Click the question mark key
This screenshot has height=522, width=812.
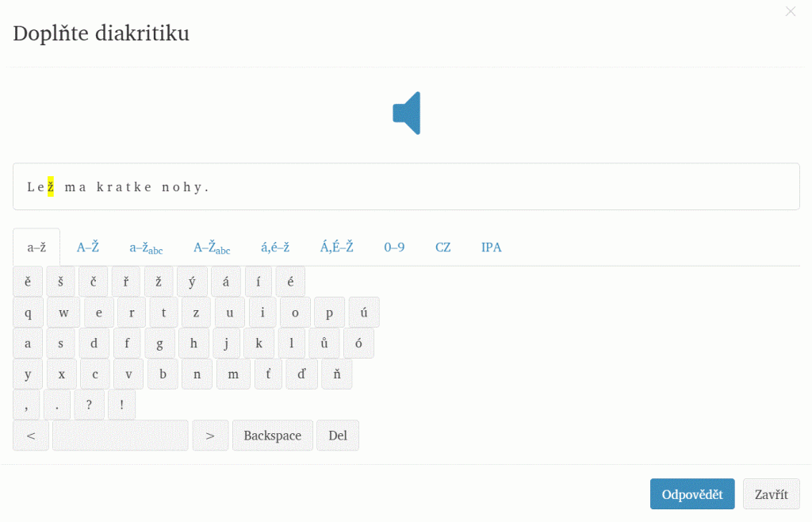tap(89, 405)
